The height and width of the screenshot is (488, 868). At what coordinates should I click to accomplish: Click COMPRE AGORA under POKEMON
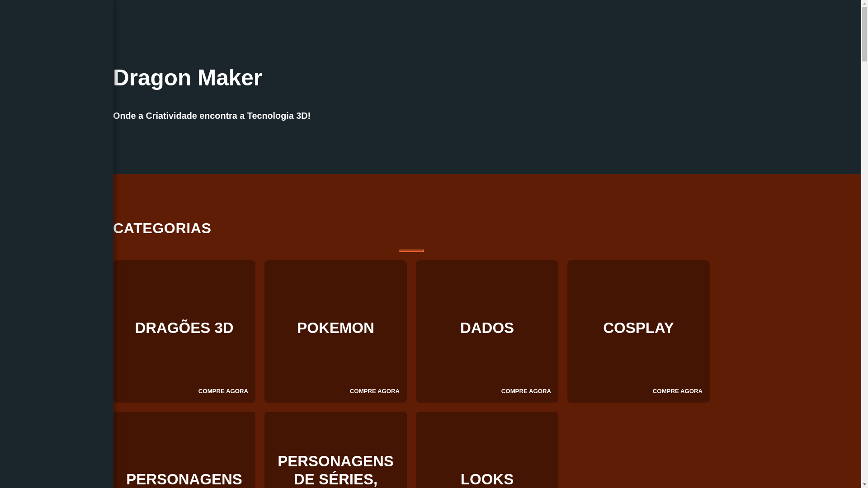(x=375, y=391)
